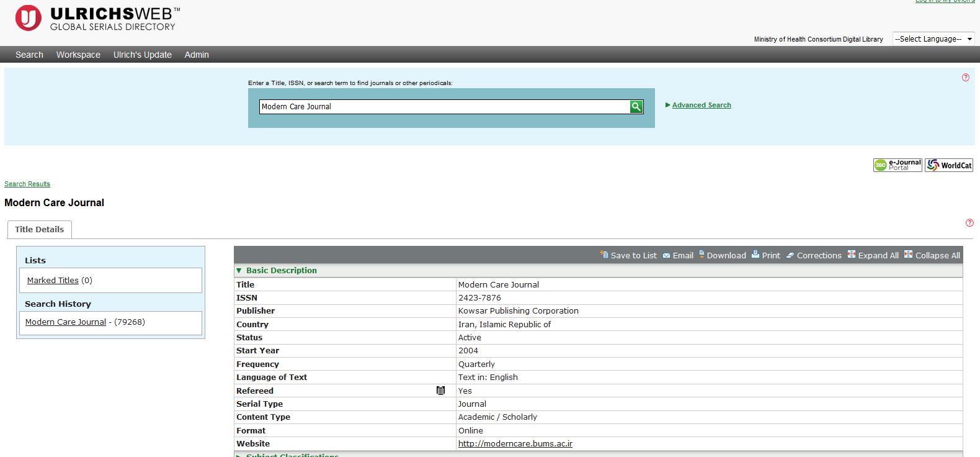This screenshot has width=980, height=457.
Task: Open the Select Language dropdown
Action: pyautogui.click(x=933, y=39)
